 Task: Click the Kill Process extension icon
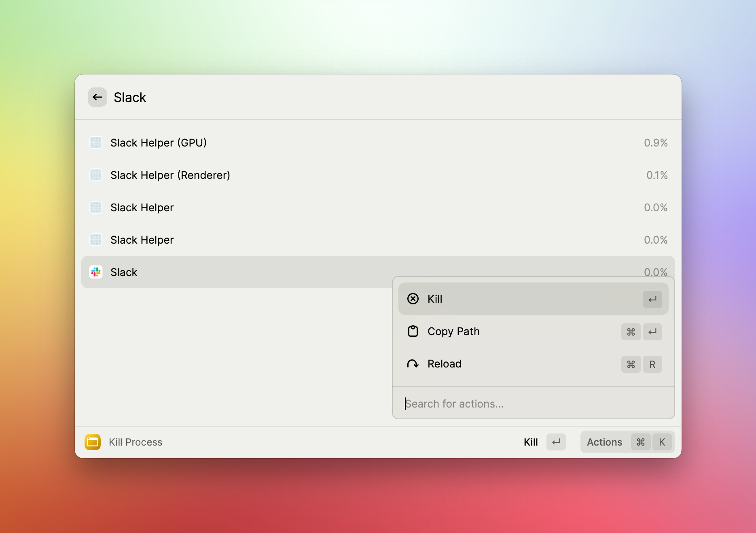coord(93,442)
